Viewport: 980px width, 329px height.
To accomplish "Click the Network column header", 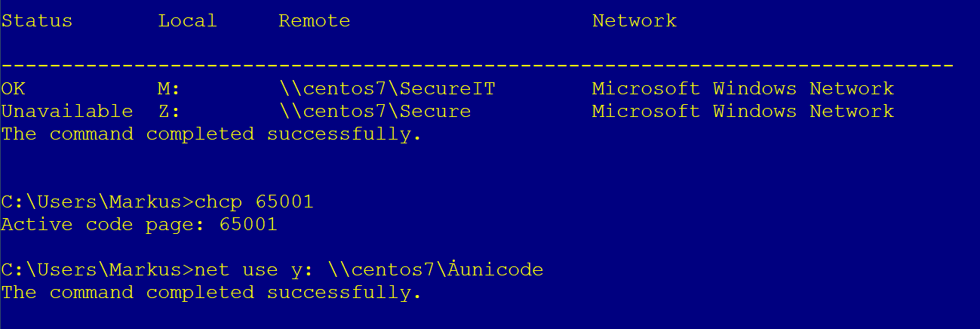I will 634,21.
